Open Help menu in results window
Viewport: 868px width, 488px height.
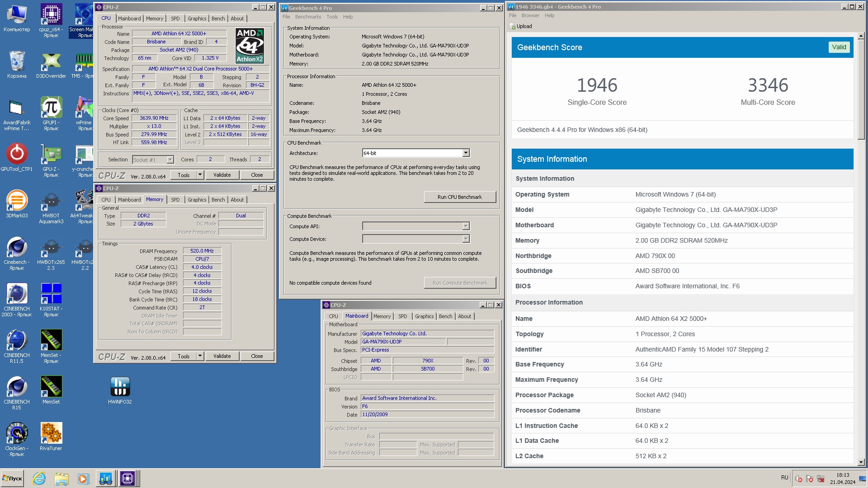tap(549, 15)
